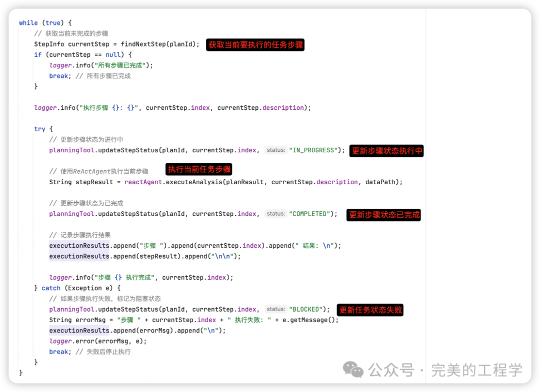Viewport: 540px width, 392px height.
Task: Click the status hint before "BLOCKED"
Action: [x=275, y=309]
